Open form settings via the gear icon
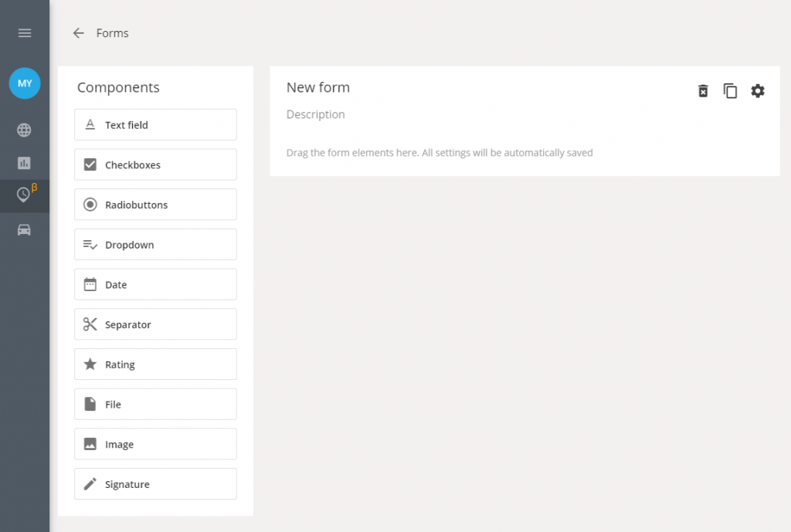Image resolution: width=791 pixels, height=532 pixels. coord(758,90)
